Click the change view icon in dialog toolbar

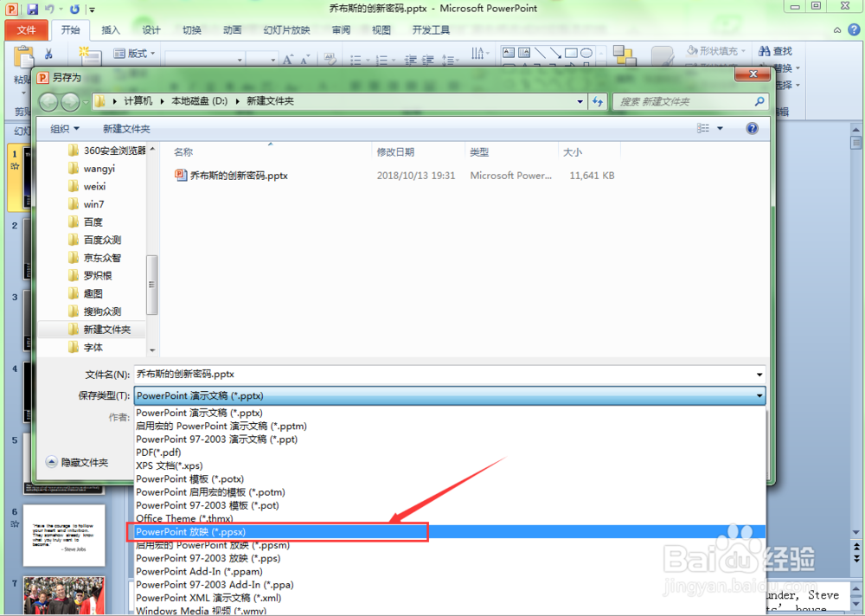click(x=702, y=128)
